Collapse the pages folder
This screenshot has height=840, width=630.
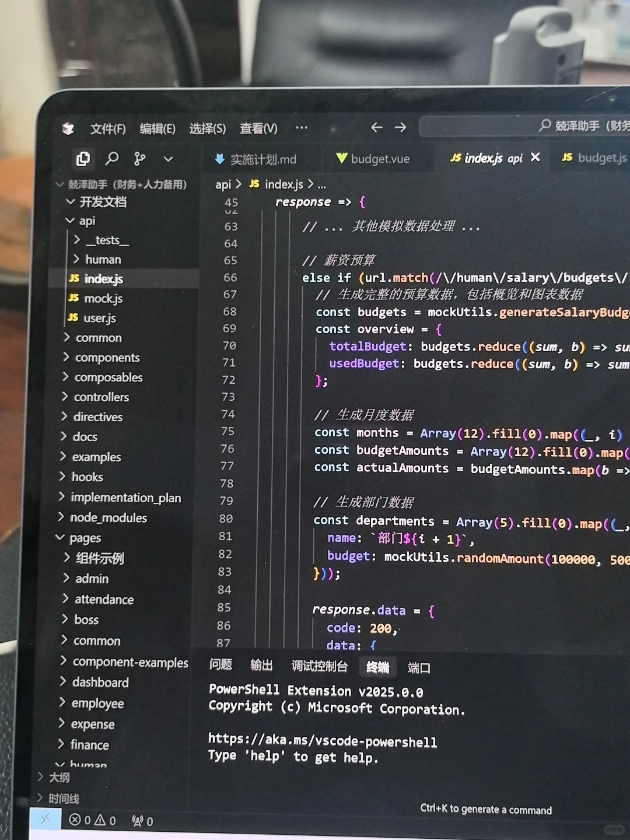pyautogui.click(x=78, y=538)
